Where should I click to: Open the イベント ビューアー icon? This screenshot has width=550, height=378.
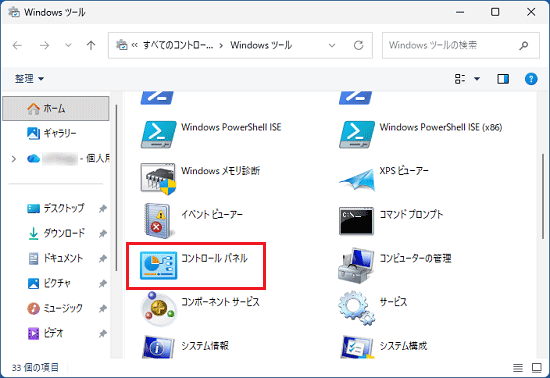pos(158,221)
